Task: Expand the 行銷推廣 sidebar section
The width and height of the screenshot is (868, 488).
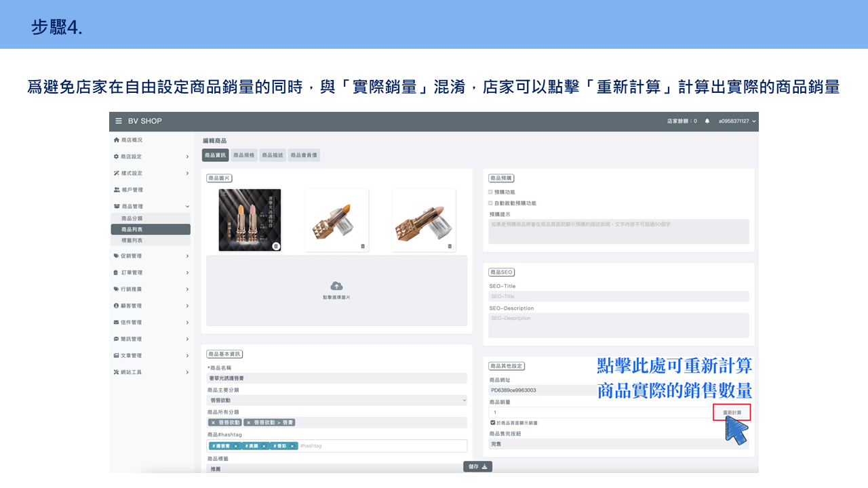Action: pyautogui.click(x=151, y=289)
